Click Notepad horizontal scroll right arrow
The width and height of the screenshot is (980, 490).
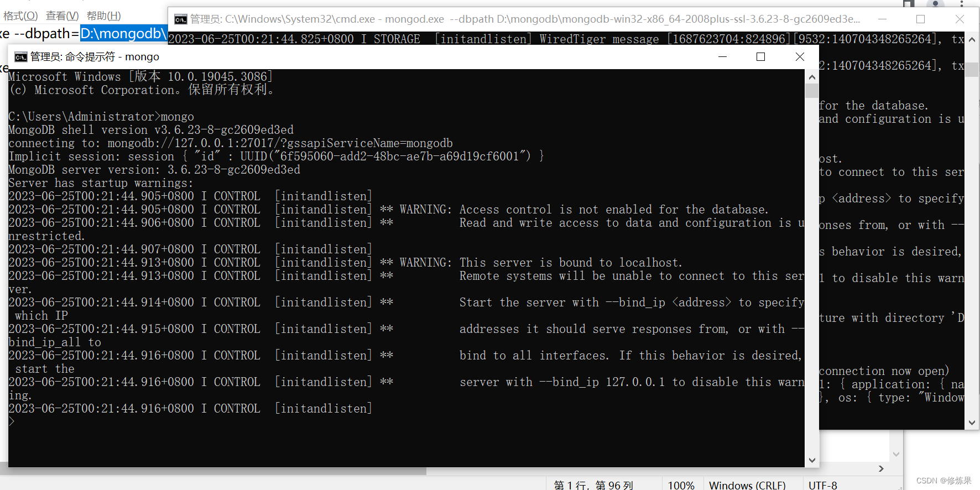click(881, 469)
